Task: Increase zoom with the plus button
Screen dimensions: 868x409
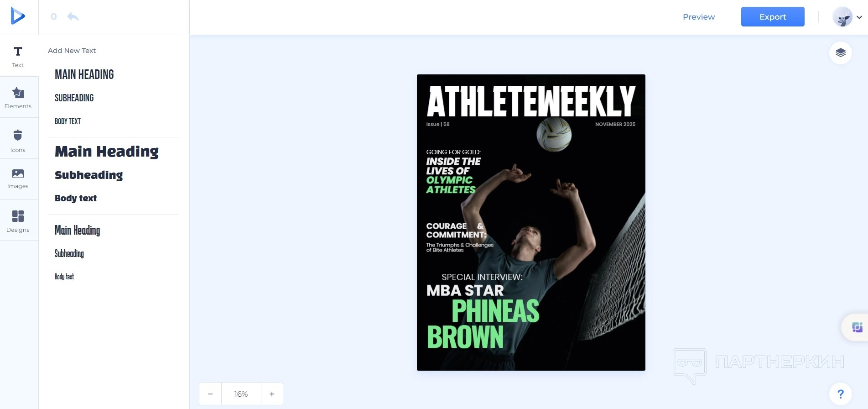Action: [x=272, y=394]
